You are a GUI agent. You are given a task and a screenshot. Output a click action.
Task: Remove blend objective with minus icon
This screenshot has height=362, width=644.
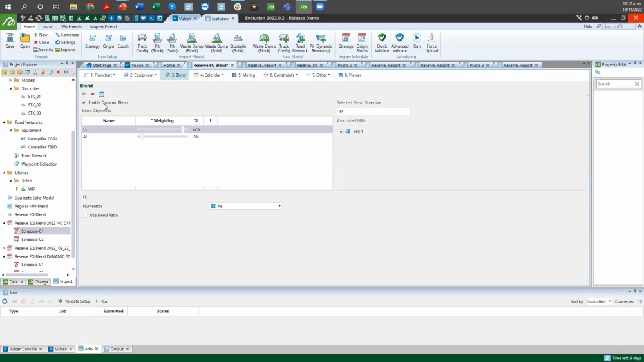(92, 94)
